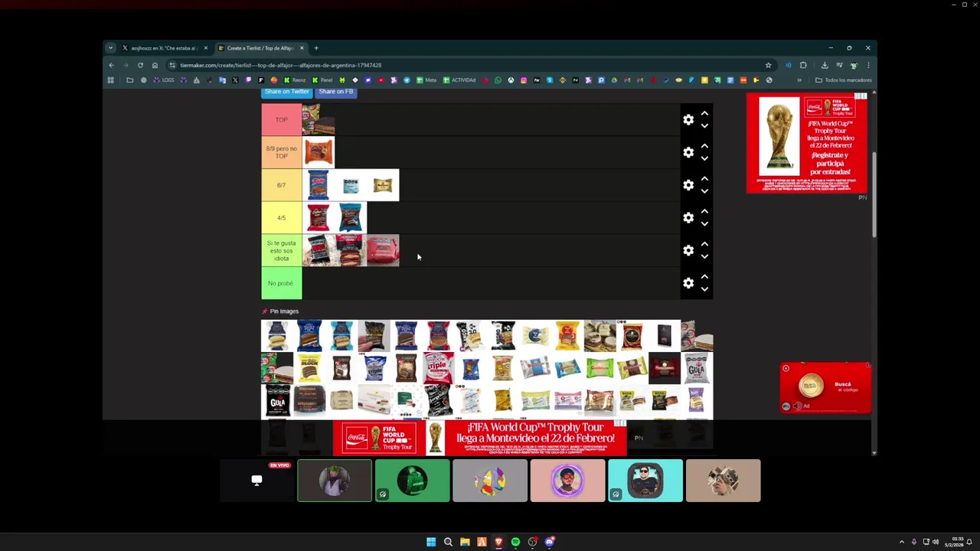
Task: Select the orange 8/9 pero no TOP label
Action: click(282, 152)
